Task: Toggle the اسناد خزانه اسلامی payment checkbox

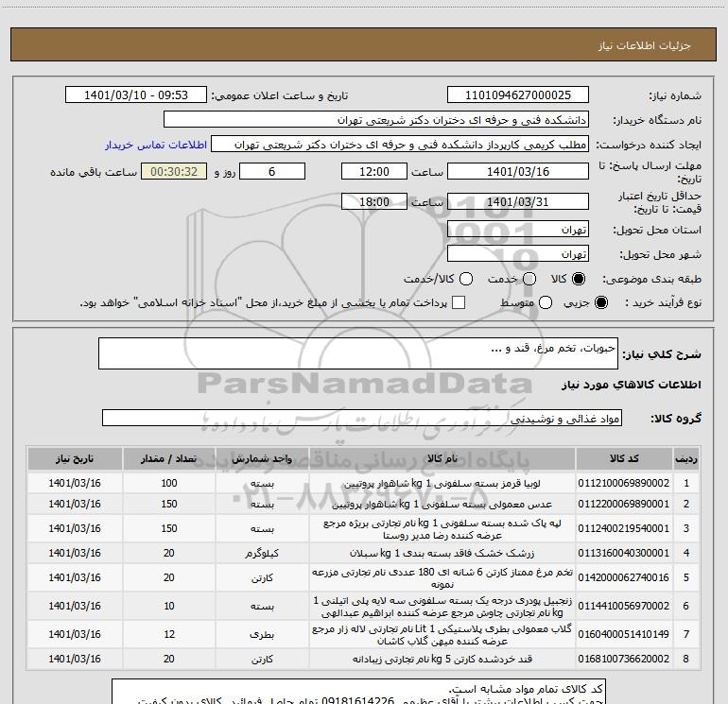Action: [x=459, y=302]
